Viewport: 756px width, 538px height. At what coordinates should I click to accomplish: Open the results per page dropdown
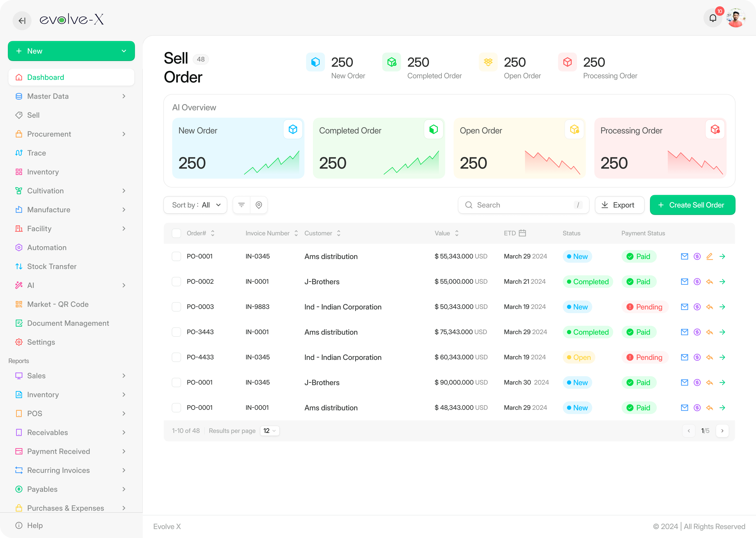pos(269,431)
